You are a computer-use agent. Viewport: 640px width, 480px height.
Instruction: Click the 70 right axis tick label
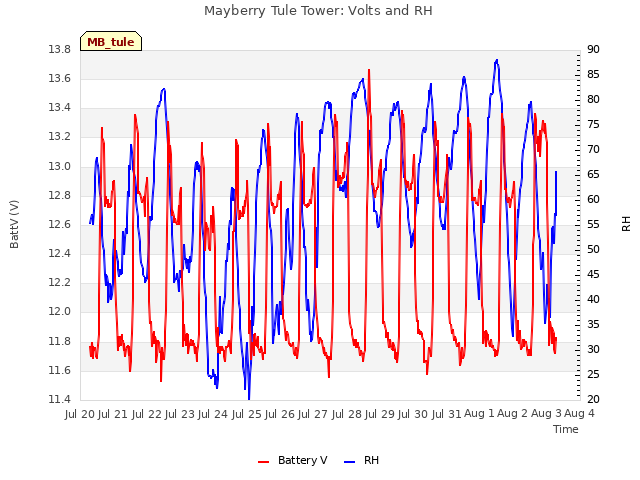pyautogui.click(x=593, y=150)
